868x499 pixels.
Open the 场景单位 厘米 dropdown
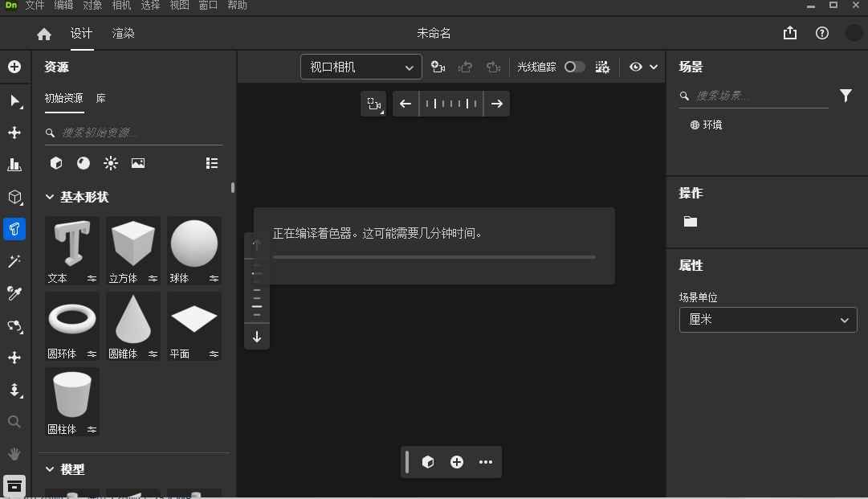pyautogui.click(x=768, y=320)
